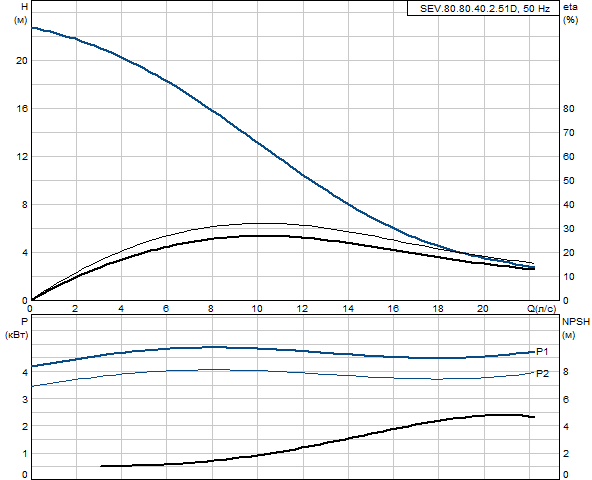The width and height of the screenshot is (592, 480).
Task: Click the (кВт) power unit label
Action: [x=16, y=334]
